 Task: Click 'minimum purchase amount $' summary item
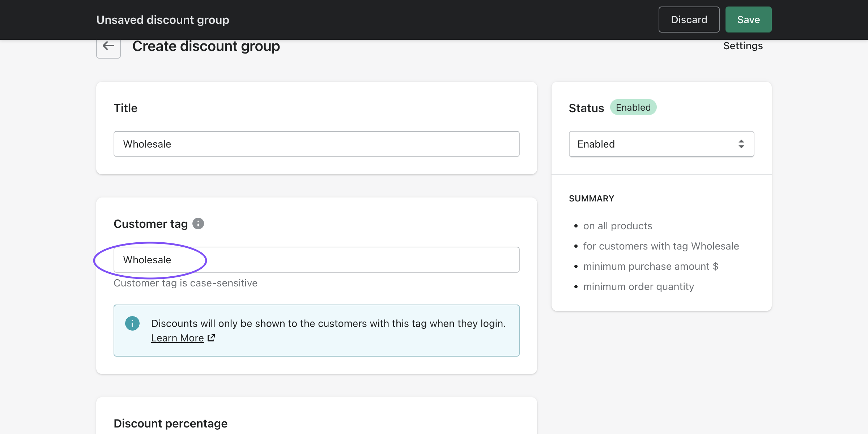[x=650, y=266]
